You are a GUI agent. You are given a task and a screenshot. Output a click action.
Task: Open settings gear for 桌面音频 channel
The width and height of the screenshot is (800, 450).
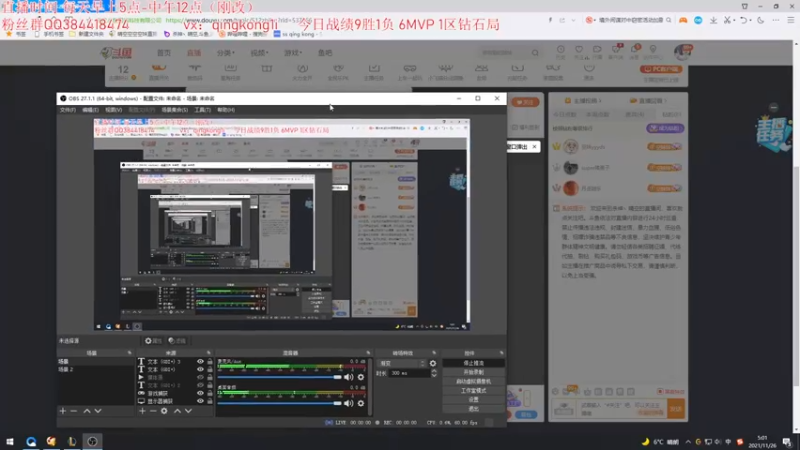[361, 403]
